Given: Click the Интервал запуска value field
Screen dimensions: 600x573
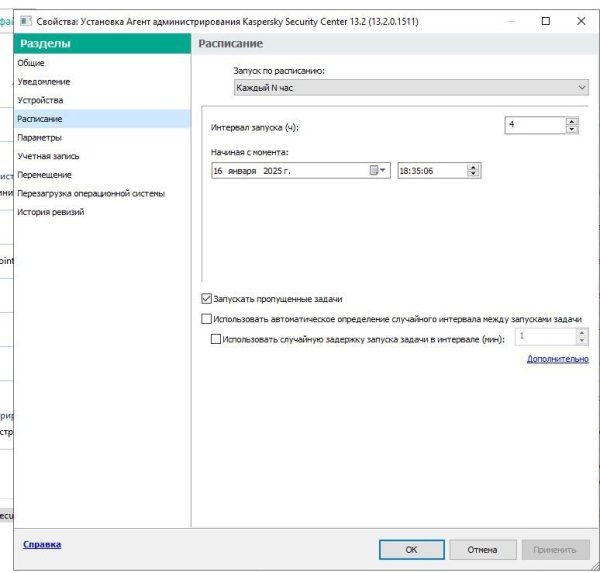Looking at the screenshot, I should 535,125.
